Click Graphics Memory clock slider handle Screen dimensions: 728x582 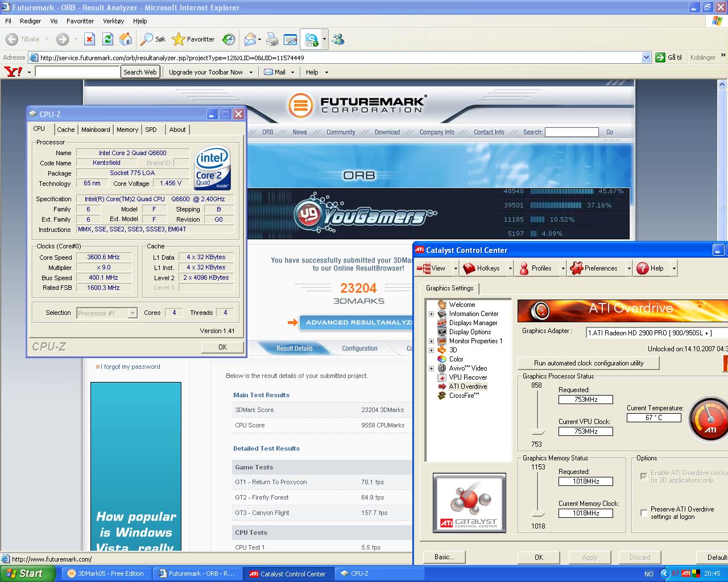pyautogui.click(x=537, y=514)
